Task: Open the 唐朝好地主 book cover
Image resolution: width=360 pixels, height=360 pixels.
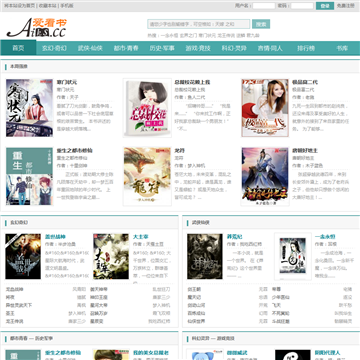Action: click(x=265, y=176)
